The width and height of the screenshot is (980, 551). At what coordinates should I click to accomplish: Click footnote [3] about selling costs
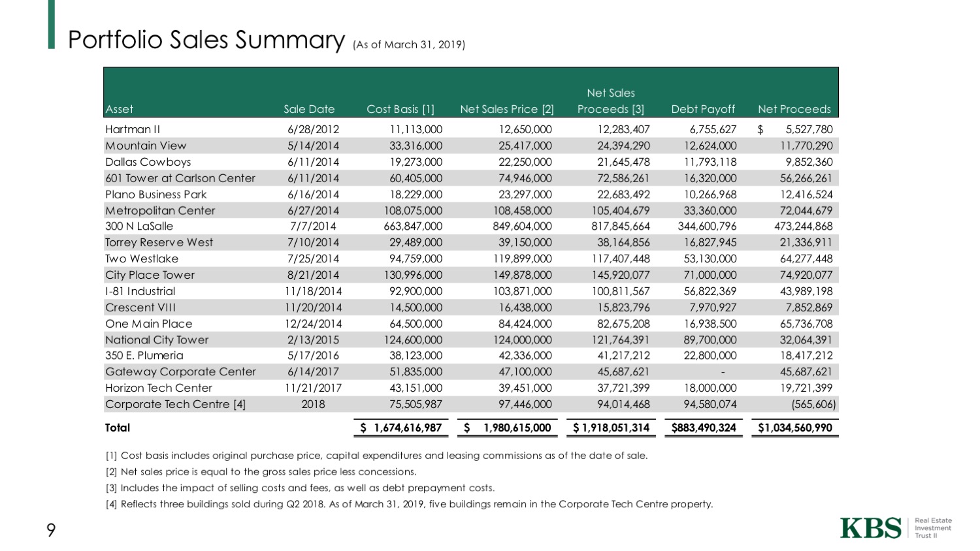pos(300,488)
